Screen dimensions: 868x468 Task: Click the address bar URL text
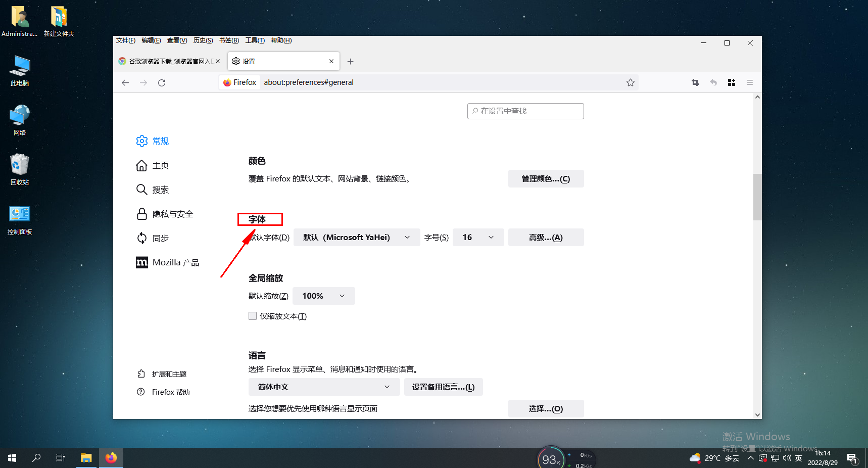click(x=309, y=82)
